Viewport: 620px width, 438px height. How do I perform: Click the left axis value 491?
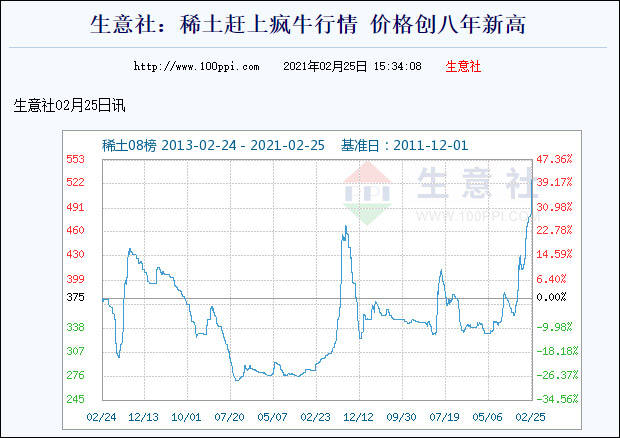tap(75, 207)
